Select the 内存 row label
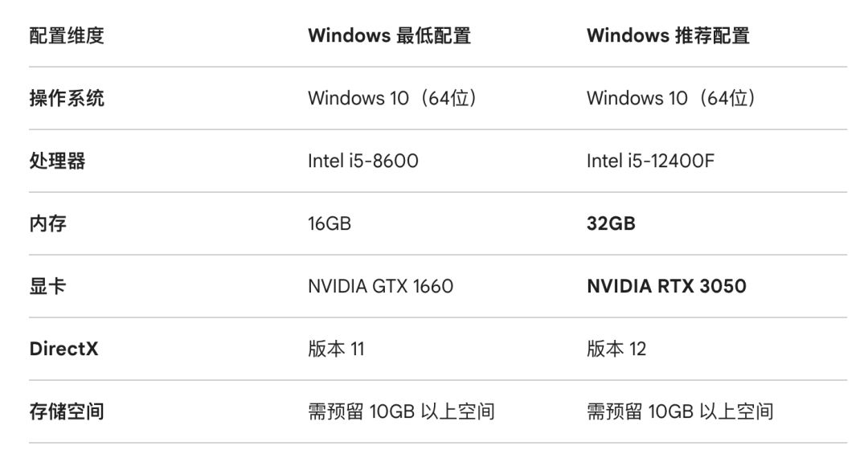Image resolution: width=868 pixels, height=454 pixels. (x=48, y=223)
